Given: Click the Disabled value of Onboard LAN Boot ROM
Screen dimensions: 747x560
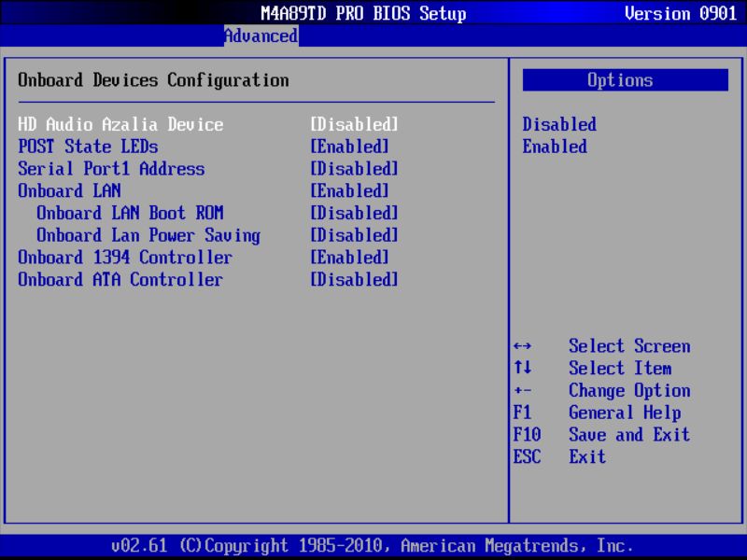Looking at the screenshot, I should [354, 213].
